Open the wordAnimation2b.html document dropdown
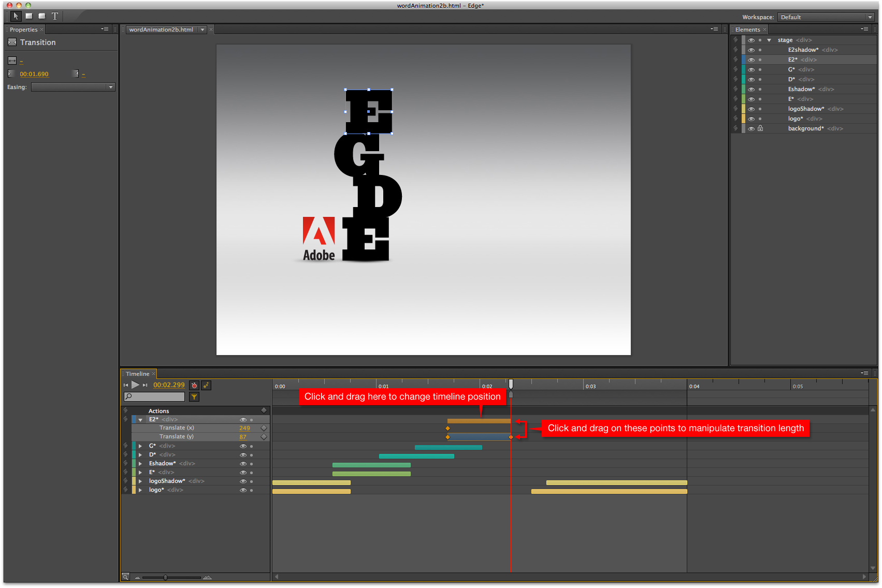 pyautogui.click(x=203, y=30)
